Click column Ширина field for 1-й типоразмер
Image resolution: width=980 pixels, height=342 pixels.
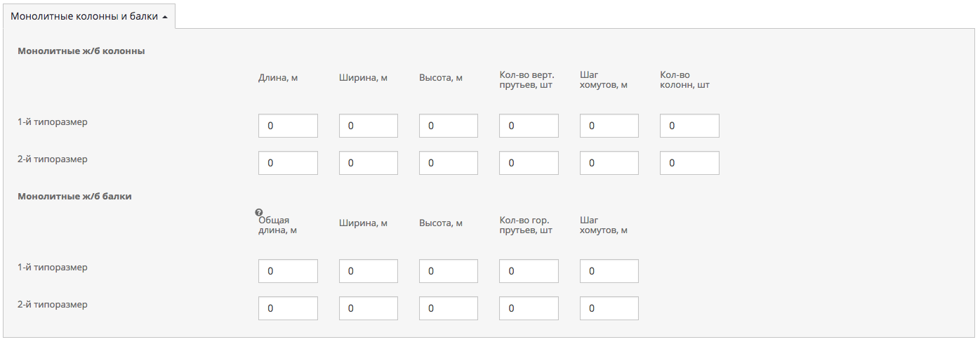click(368, 126)
